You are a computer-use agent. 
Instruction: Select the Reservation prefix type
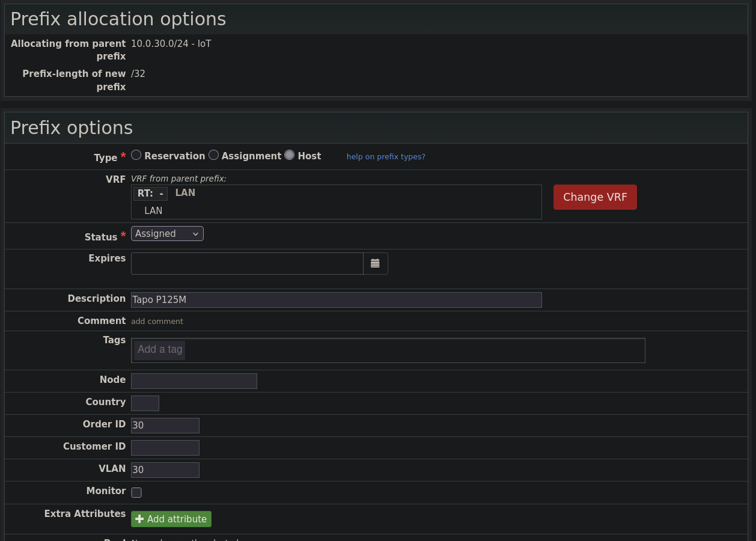[136, 155]
